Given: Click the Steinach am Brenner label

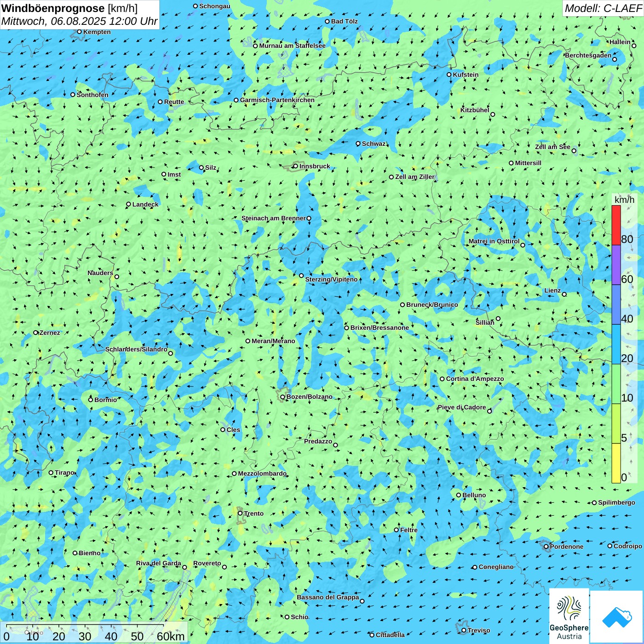Looking at the screenshot, I should [x=273, y=218].
